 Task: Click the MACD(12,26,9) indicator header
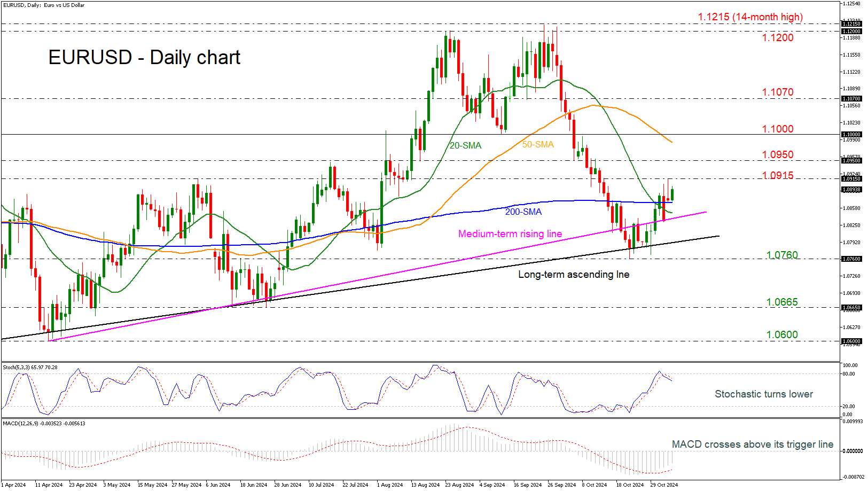pos(44,423)
